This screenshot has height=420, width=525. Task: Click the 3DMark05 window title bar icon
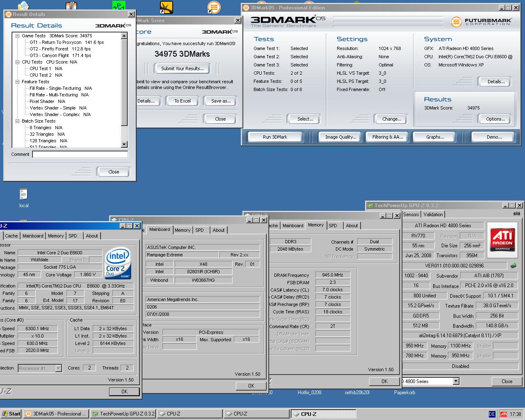pos(246,8)
